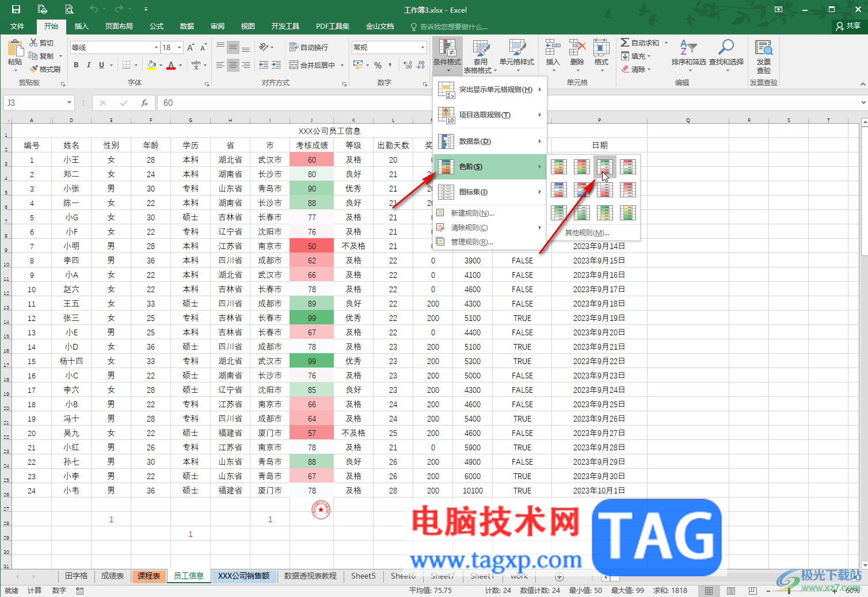Click the Tell Me search box (告诉我您想要做什么)
This screenshot has width=868, height=597.
point(449,26)
